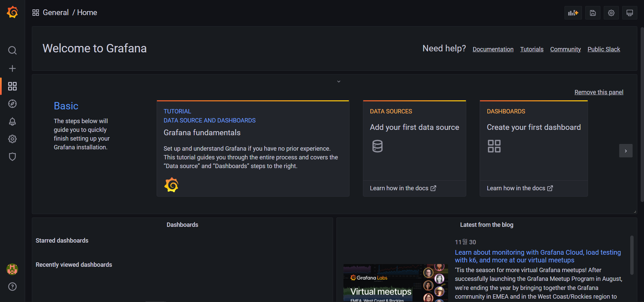Click the external link icon in Data Sources card
Image resolution: width=644 pixels, height=302 pixels.
pos(433,188)
